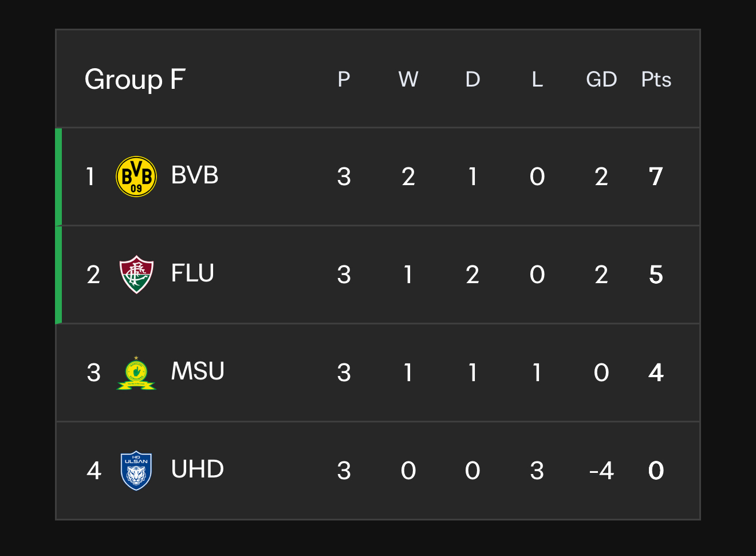Click BVB's 7 points value
This screenshot has height=556, width=756.
tap(656, 177)
